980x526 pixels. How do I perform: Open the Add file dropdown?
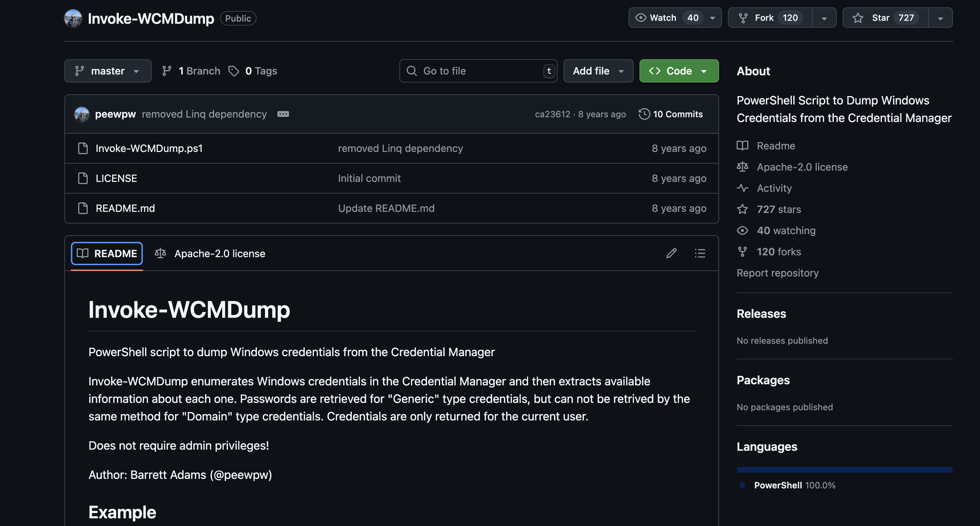point(598,71)
